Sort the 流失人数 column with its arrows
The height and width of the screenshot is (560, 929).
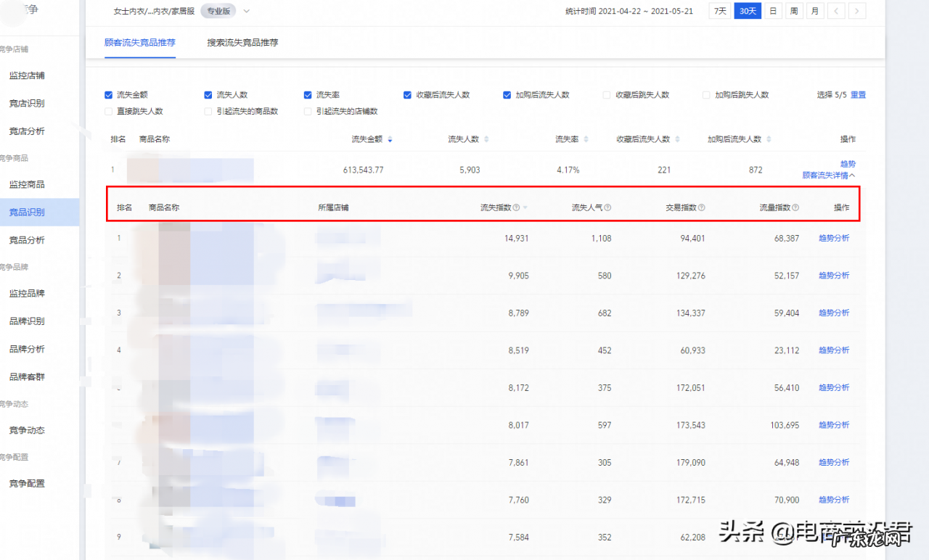tap(485, 139)
